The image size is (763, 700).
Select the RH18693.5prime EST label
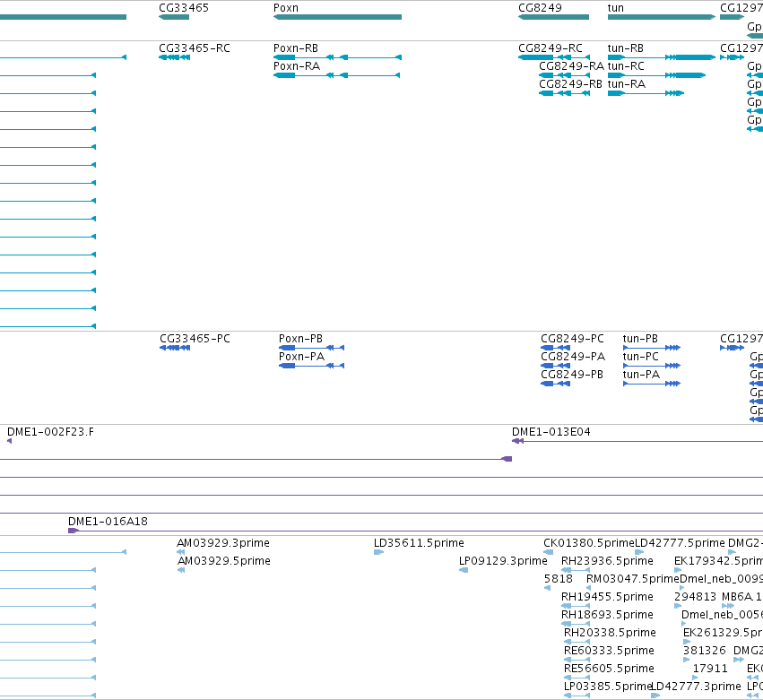607,615
